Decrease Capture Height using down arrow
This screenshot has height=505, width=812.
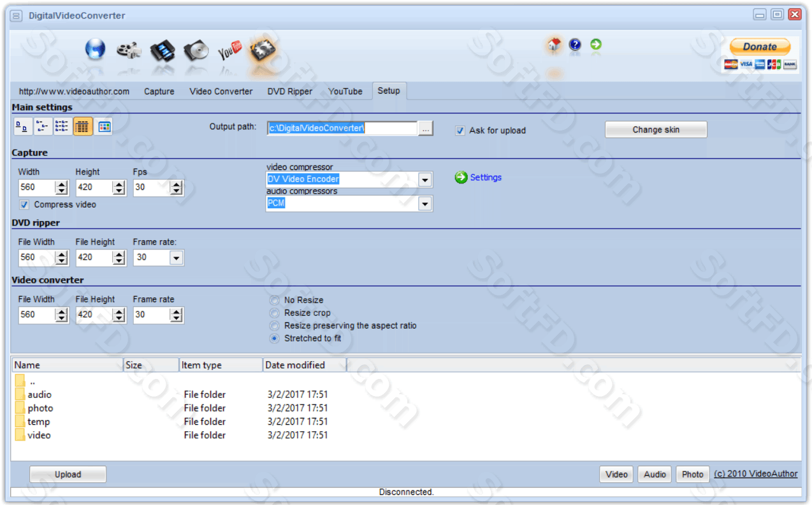coord(119,191)
